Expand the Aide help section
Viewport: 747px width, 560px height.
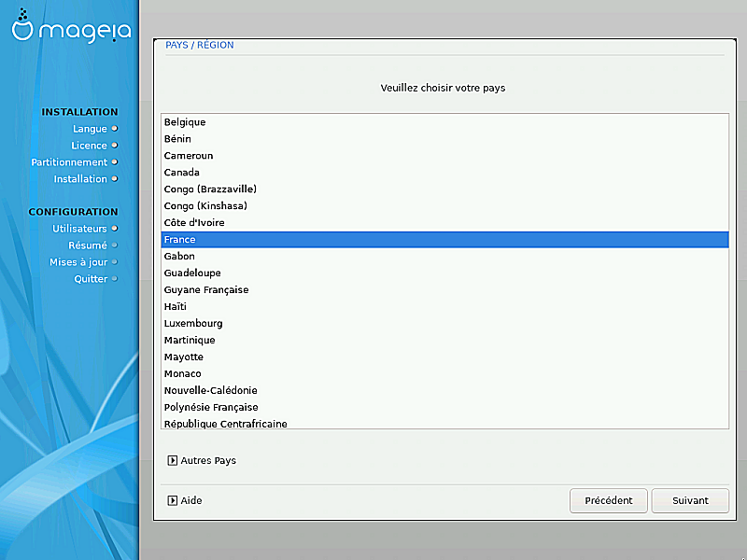click(x=173, y=500)
